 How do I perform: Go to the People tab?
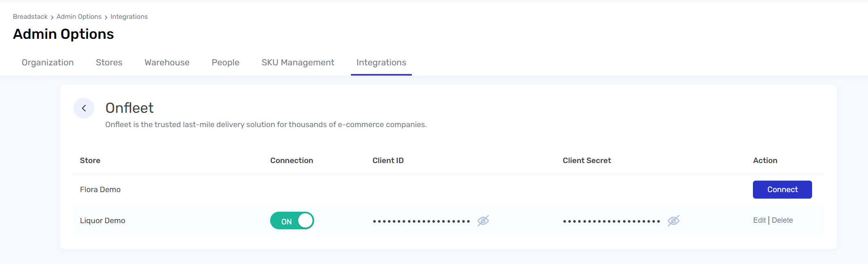[225, 63]
